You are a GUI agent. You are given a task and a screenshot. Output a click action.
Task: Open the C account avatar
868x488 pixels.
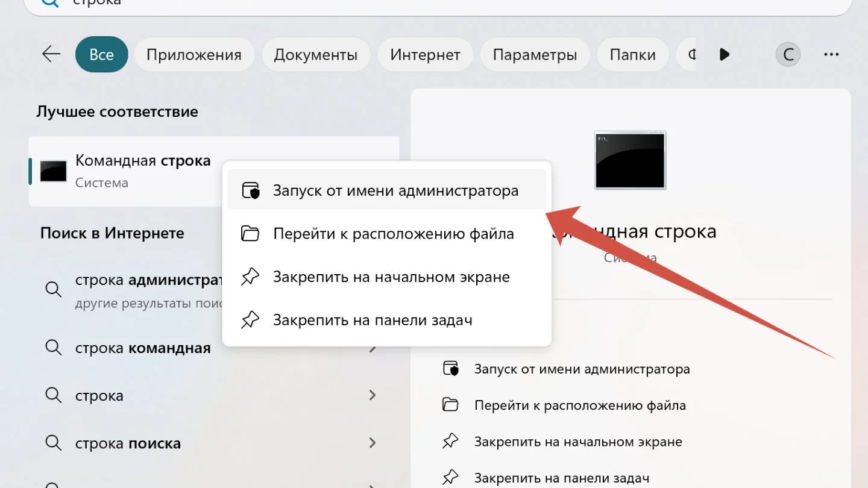click(788, 55)
